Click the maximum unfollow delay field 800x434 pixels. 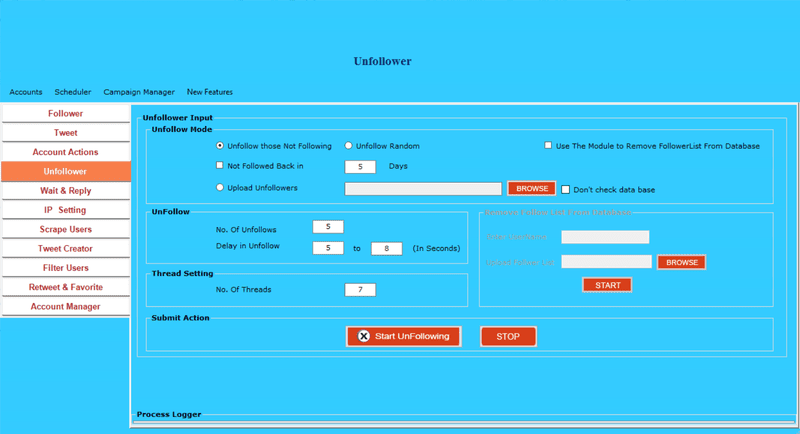tap(387, 249)
